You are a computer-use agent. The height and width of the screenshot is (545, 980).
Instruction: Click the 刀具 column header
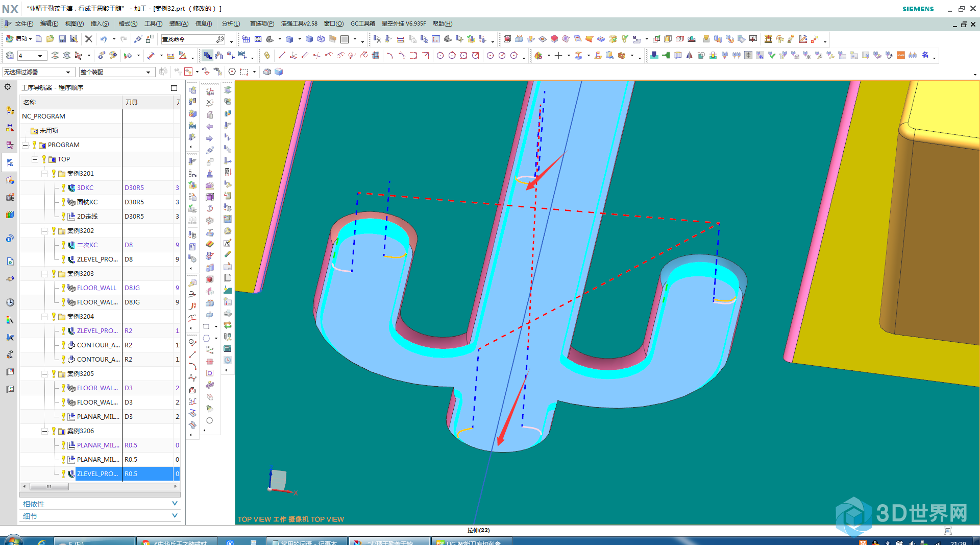(148, 102)
